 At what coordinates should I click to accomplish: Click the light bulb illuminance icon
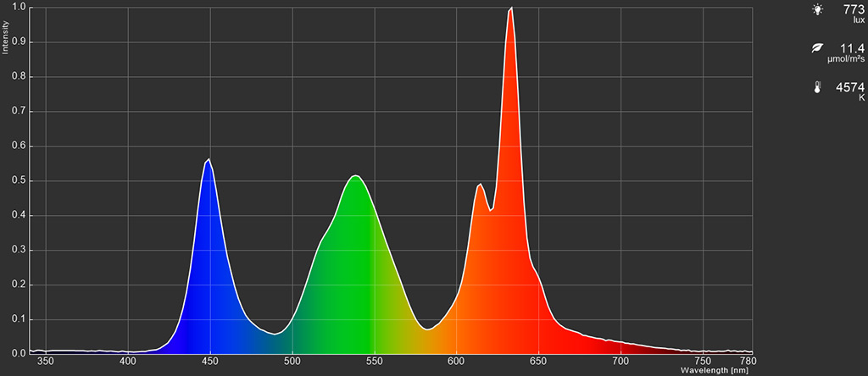(816, 10)
